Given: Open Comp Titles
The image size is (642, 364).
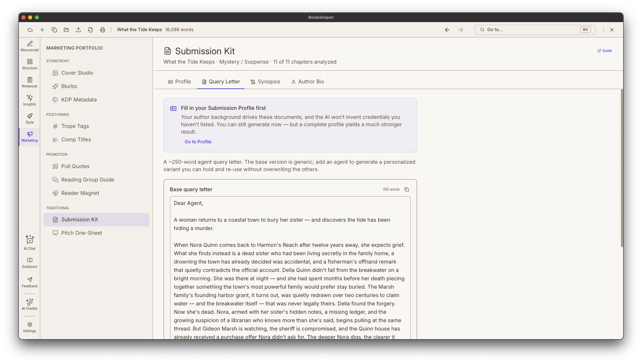Looking at the screenshot, I should pos(96,140).
